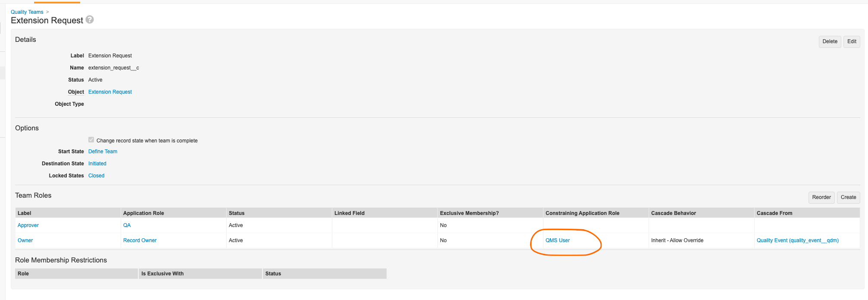Open the Closed locked state link
Image resolution: width=868 pixels, height=300 pixels.
tap(96, 176)
